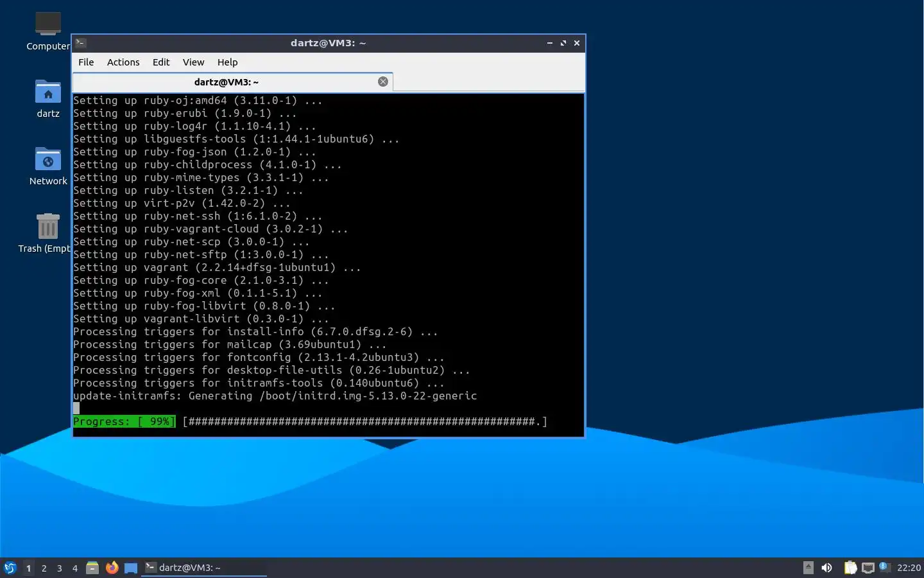924x578 pixels.
Task: Click the 'Processing triggers for initramfs-tools' line
Action: pyautogui.click(x=259, y=383)
